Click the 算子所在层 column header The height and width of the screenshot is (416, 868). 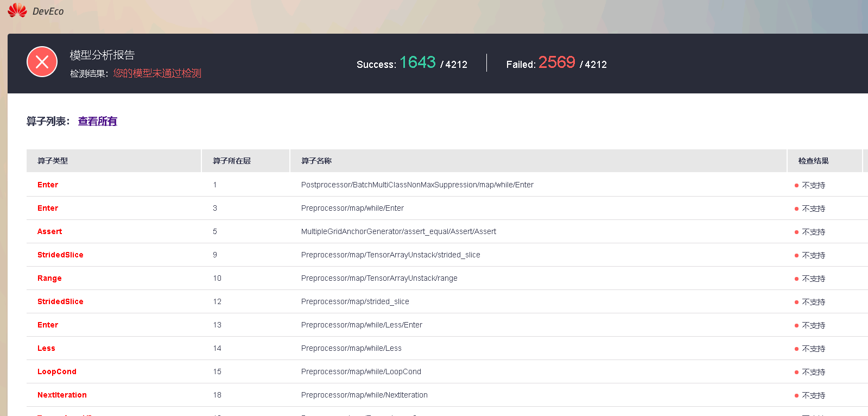click(x=232, y=161)
